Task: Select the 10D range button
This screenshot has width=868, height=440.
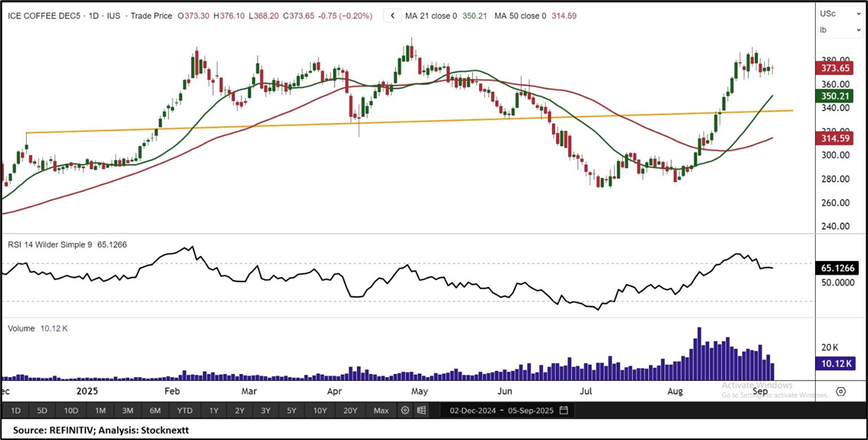Action: point(71,411)
